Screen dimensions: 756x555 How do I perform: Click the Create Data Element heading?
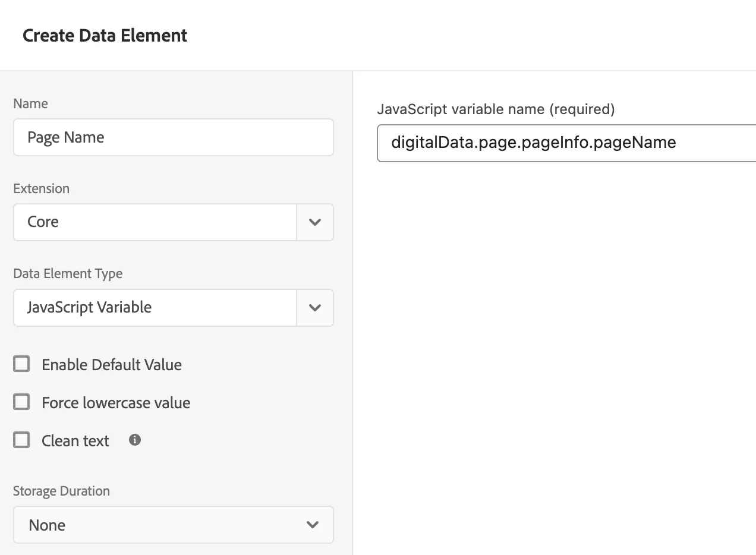click(x=105, y=36)
